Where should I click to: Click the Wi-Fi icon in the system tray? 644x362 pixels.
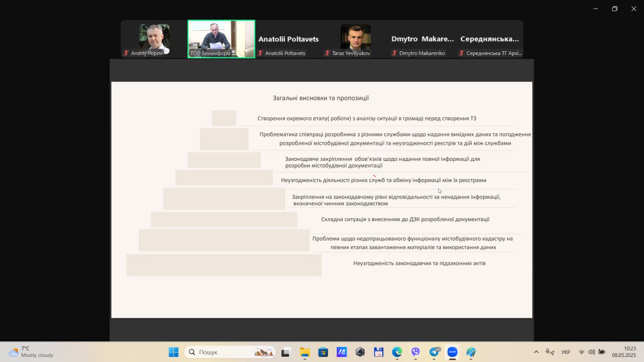pyautogui.click(x=582, y=352)
